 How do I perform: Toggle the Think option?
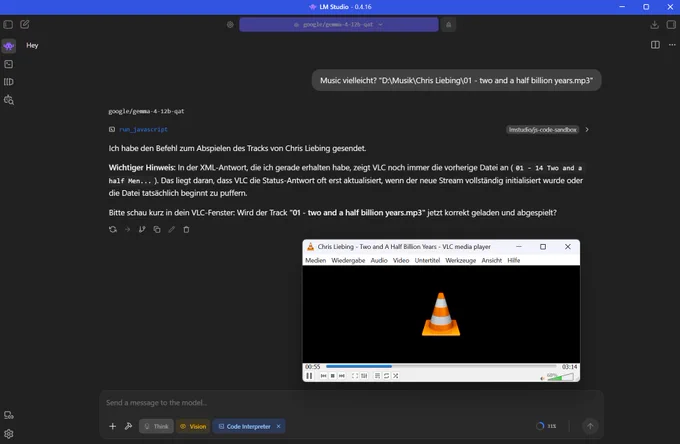(156, 426)
